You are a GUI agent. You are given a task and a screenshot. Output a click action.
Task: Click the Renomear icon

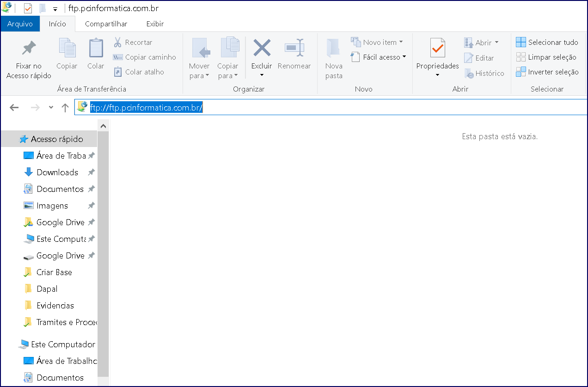point(294,48)
